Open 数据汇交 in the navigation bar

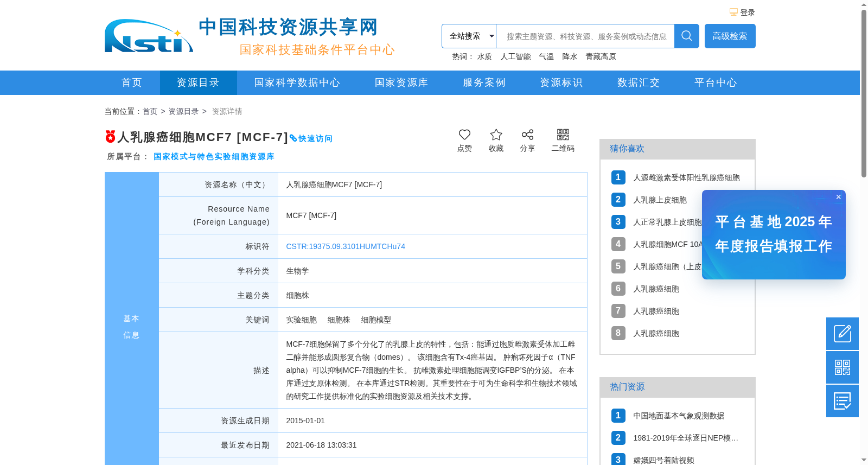tap(639, 82)
